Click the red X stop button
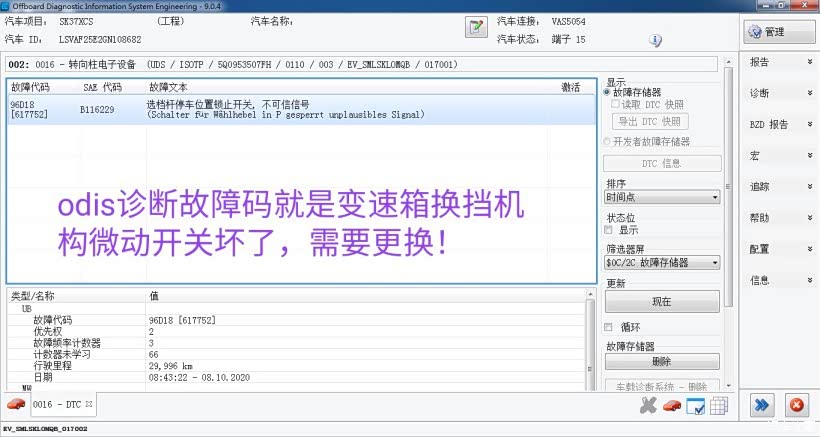Viewport: 820px width, 437px height. point(796,405)
